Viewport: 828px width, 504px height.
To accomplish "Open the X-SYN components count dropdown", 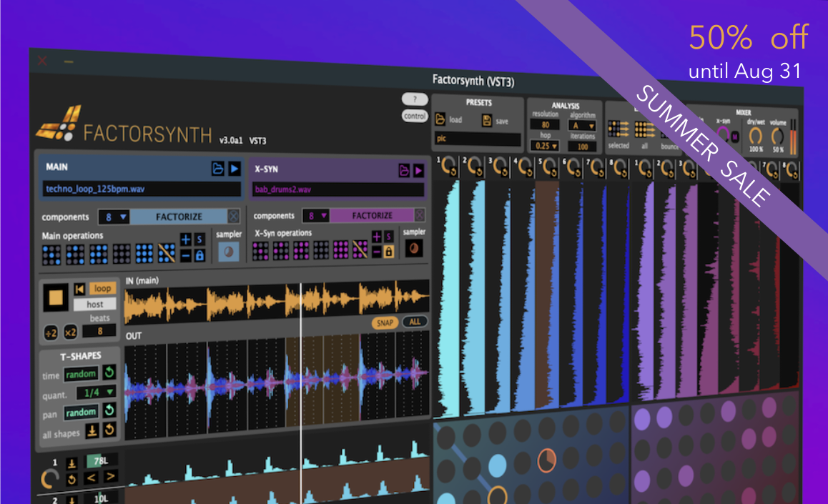I will point(316,215).
